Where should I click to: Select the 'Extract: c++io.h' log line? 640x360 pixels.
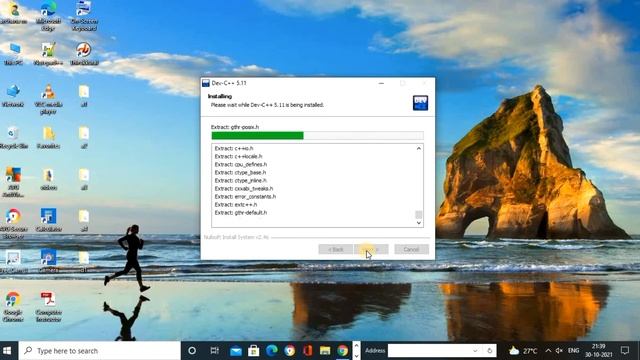[233, 148]
